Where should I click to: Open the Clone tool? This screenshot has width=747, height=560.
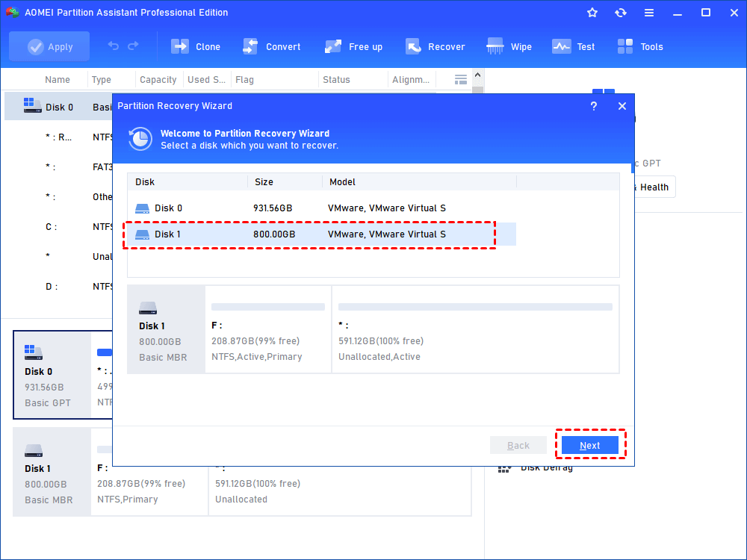point(196,46)
